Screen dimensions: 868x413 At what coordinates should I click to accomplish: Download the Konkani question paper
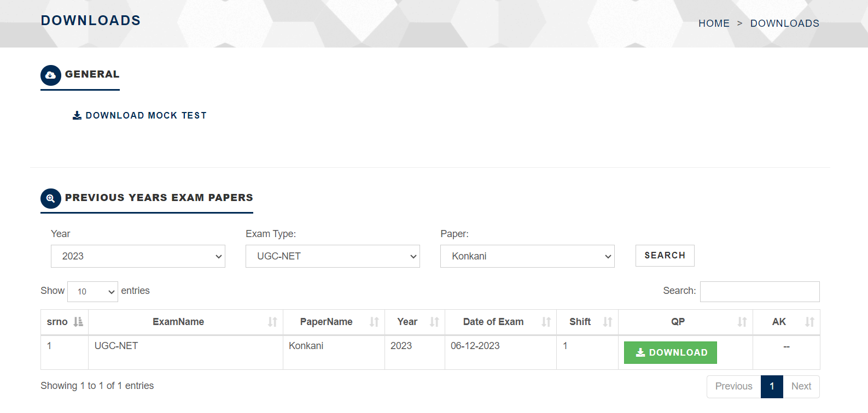[x=671, y=352]
